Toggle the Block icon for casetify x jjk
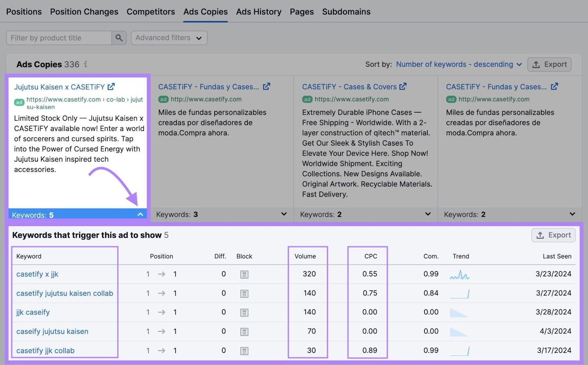Screen dimensions: 588x365 click(244, 274)
